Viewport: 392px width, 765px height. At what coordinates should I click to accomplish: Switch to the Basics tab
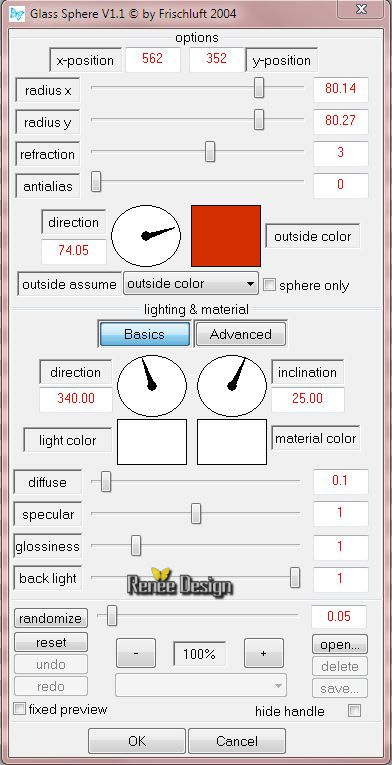coord(144,334)
